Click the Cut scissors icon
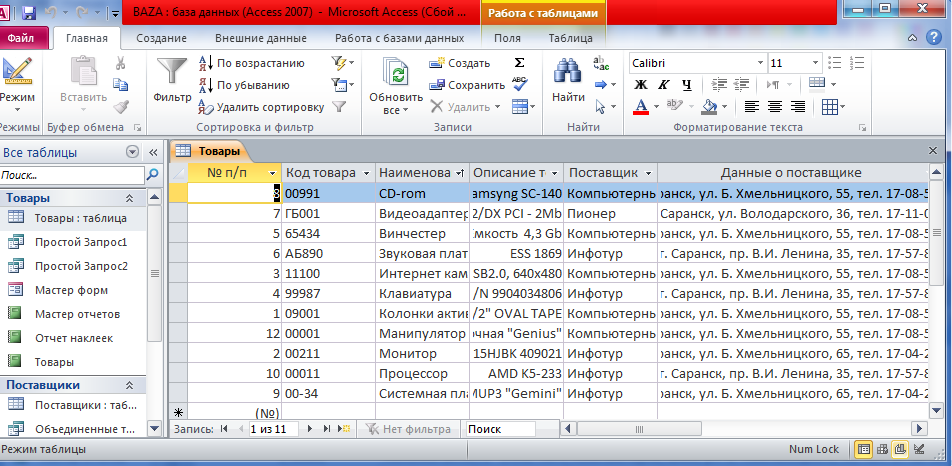This screenshot has width=952, height=466. pos(120,62)
